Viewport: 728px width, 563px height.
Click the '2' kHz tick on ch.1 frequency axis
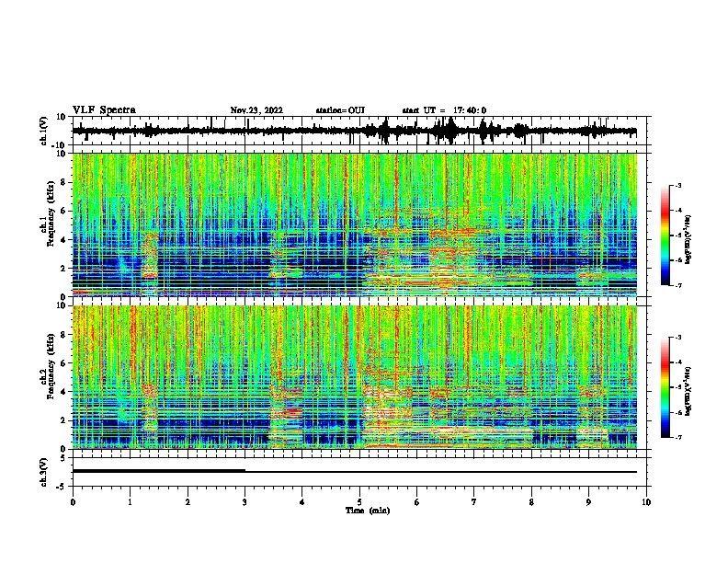click(x=63, y=268)
